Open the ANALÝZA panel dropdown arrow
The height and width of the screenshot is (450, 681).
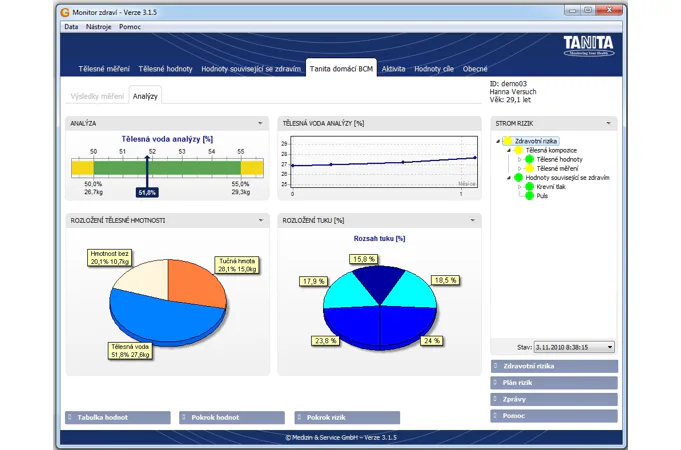pyautogui.click(x=261, y=124)
